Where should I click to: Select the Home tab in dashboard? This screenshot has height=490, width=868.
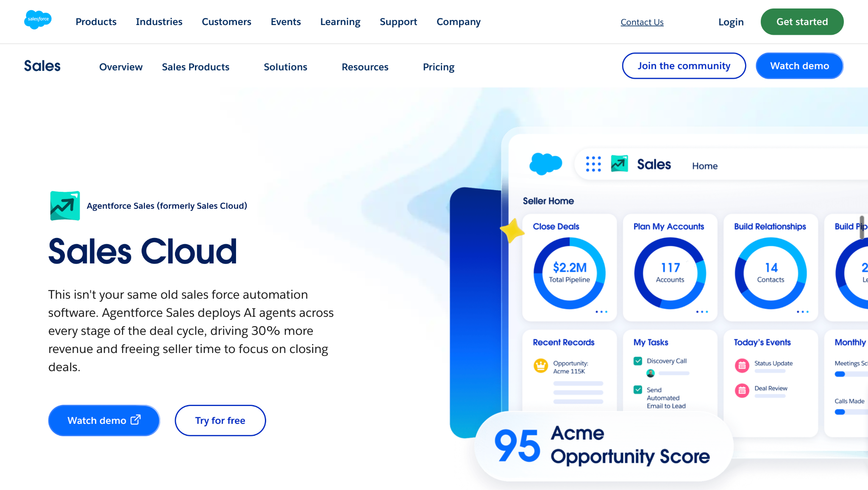coord(705,166)
